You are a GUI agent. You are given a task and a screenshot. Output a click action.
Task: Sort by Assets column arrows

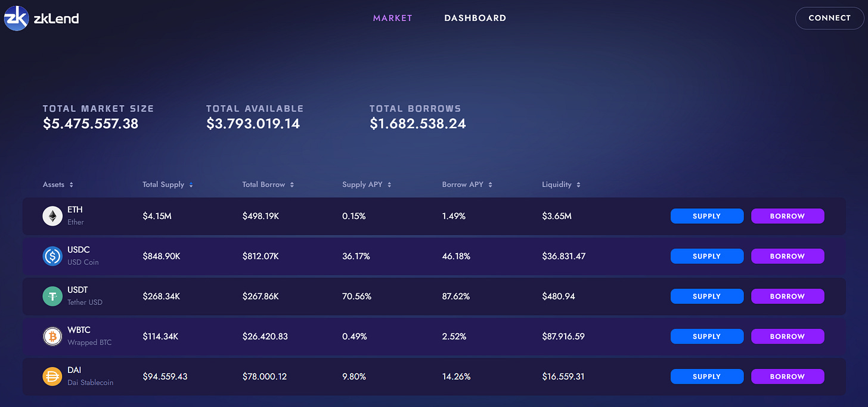click(72, 185)
